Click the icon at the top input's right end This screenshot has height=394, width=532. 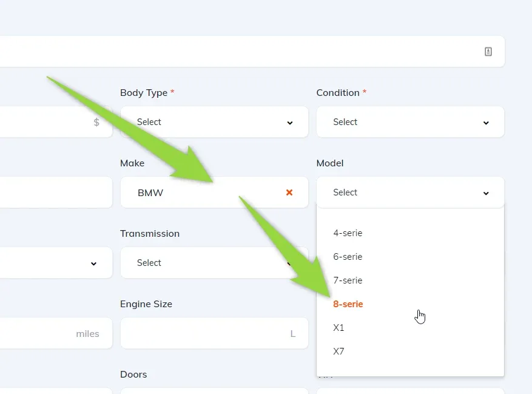click(x=488, y=52)
